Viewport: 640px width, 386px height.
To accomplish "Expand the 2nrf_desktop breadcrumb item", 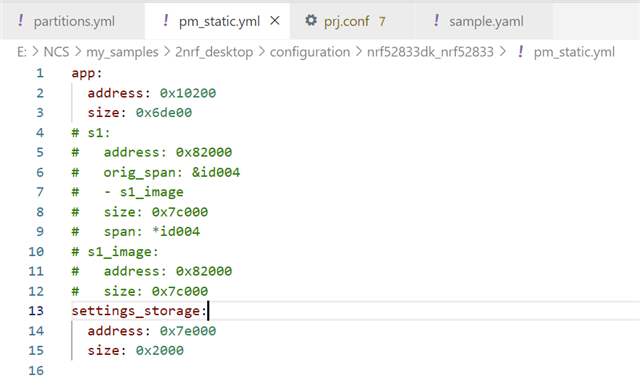I will (214, 52).
